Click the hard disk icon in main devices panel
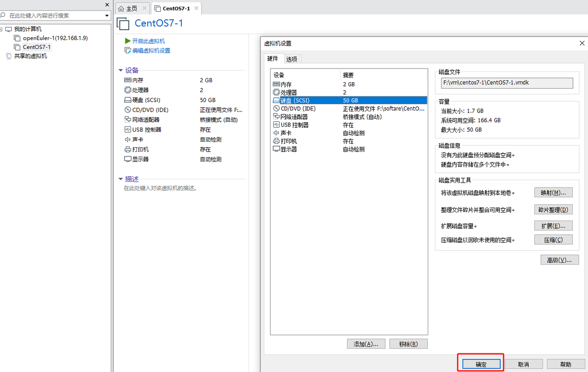This screenshot has width=588, height=372. [128, 100]
